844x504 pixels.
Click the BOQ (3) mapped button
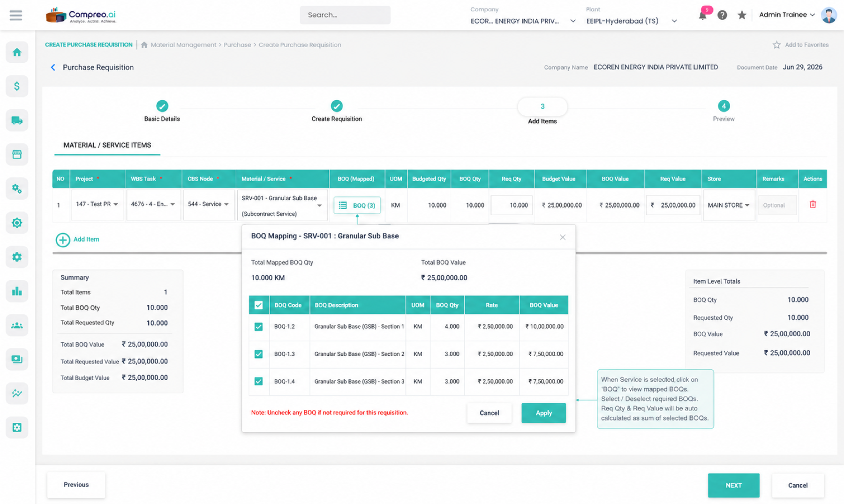[x=357, y=205]
